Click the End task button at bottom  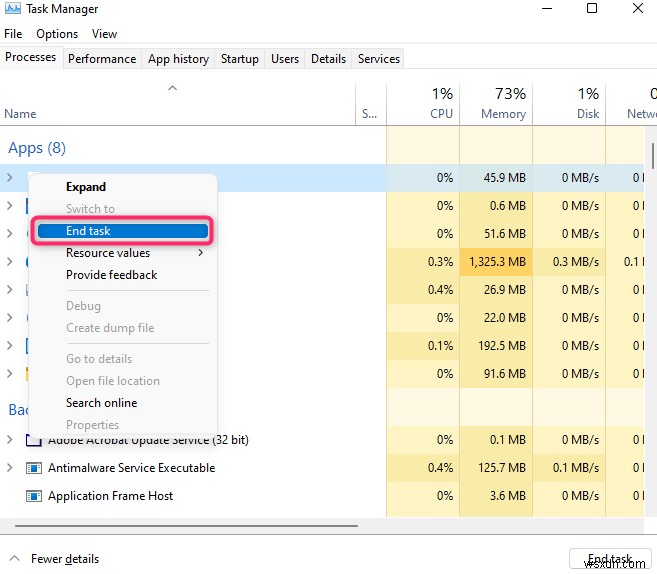(609, 559)
